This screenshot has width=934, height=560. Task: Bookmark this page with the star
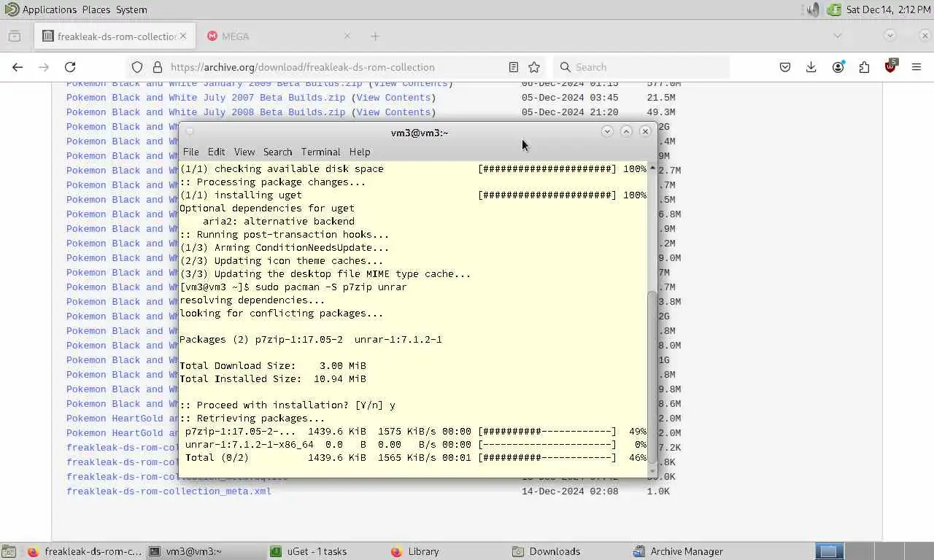534,67
